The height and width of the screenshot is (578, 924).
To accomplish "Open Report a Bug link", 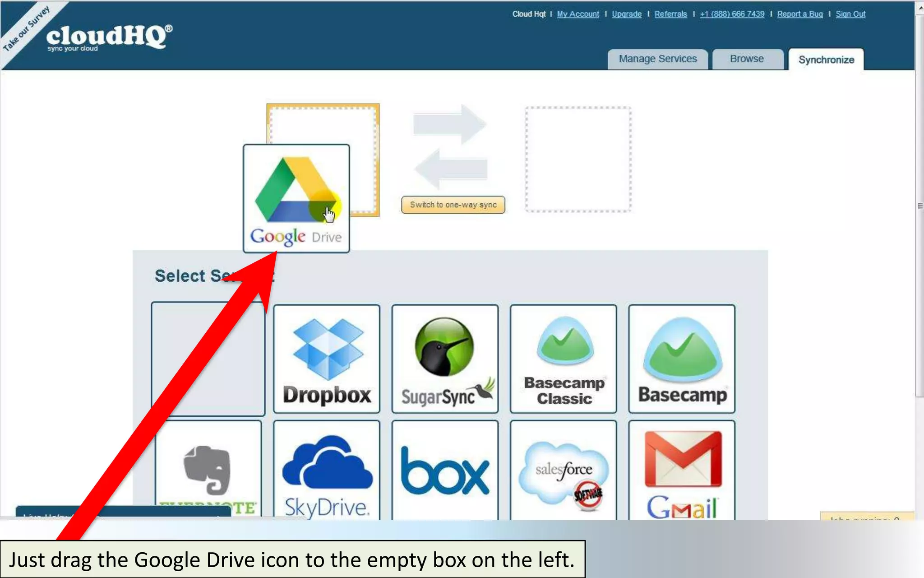I will click(800, 14).
